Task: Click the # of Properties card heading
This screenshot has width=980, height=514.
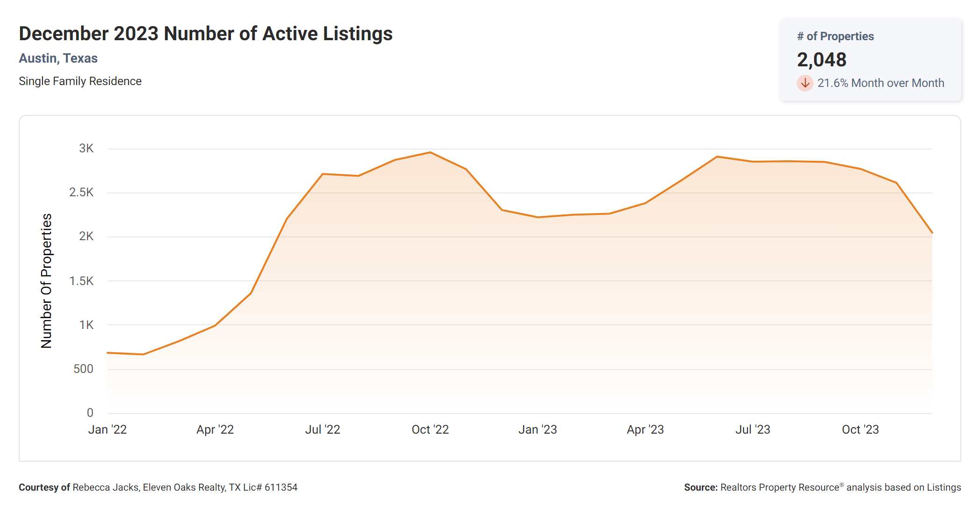Action: [835, 36]
